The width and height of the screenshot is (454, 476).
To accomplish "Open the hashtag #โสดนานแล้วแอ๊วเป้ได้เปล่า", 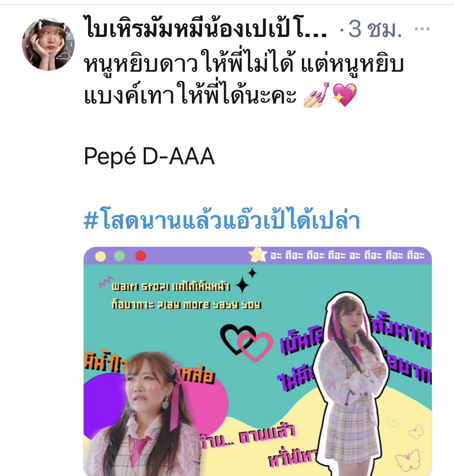I will click(x=222, y=220).
